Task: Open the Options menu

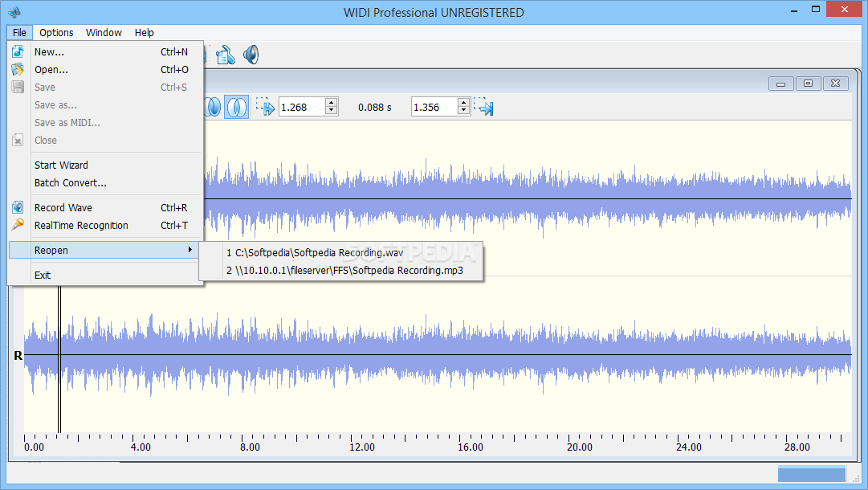Action: [56, 33]
